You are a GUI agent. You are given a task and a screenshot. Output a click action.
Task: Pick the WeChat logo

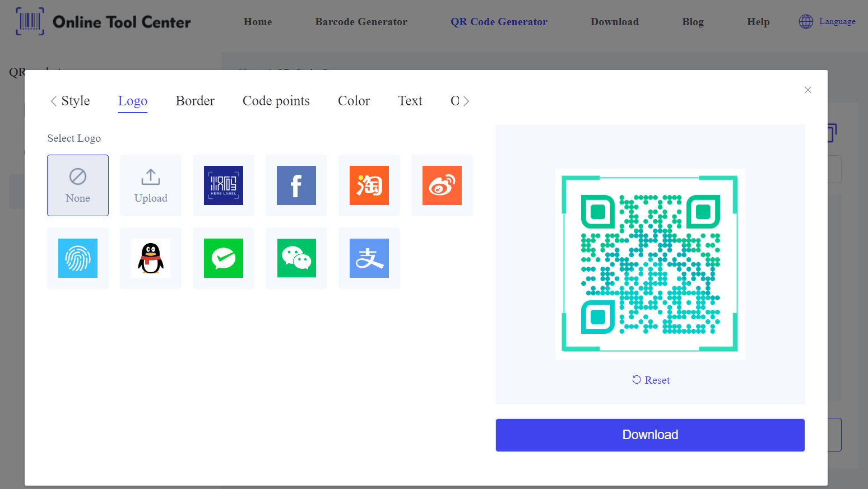296,258
